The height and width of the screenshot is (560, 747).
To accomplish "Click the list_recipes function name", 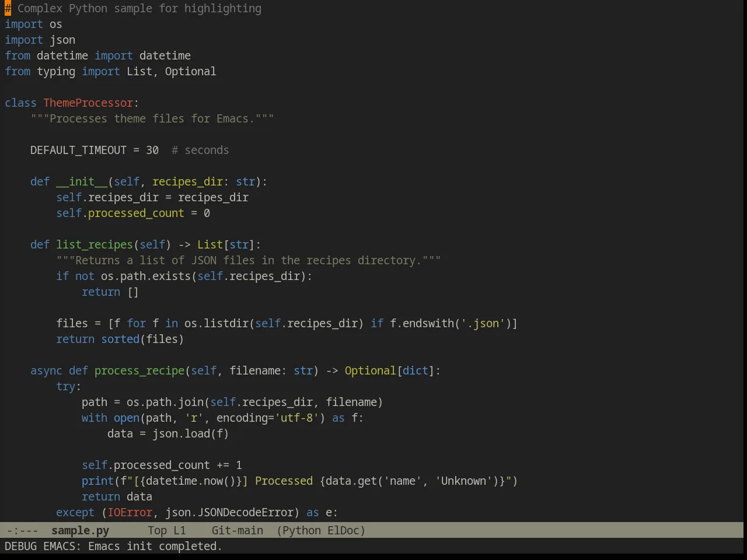I will click(95, 244).
